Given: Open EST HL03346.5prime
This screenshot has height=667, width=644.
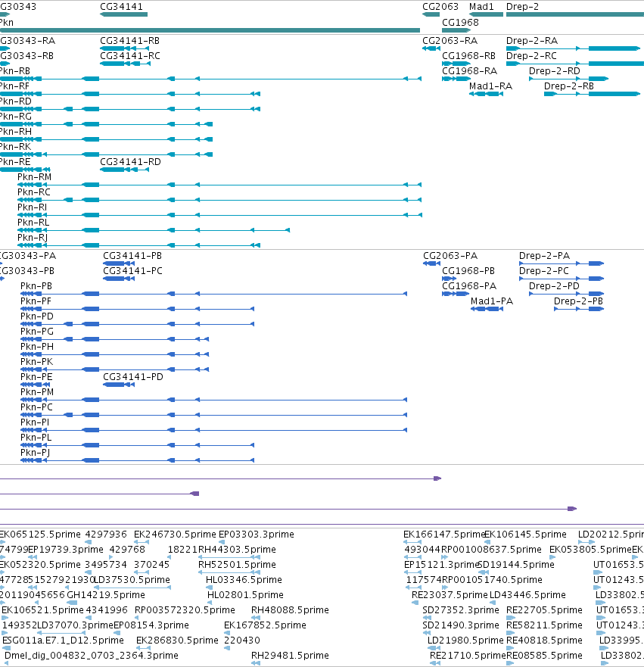Looking at the screenshot, I should pos(244,580).
